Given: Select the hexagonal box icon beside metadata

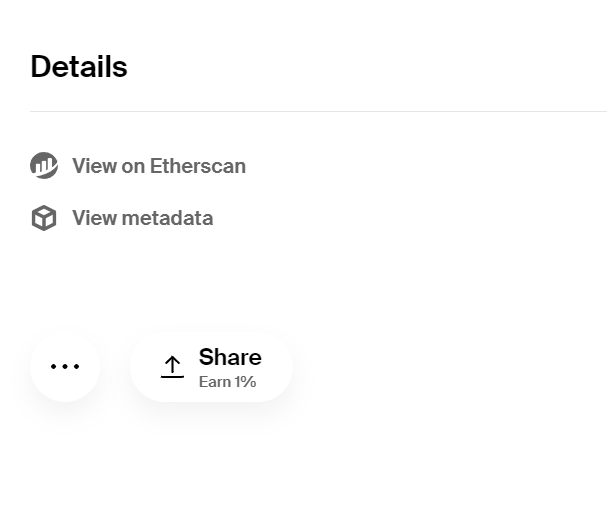Looking at the screenshot, I should tap(44, 218).
